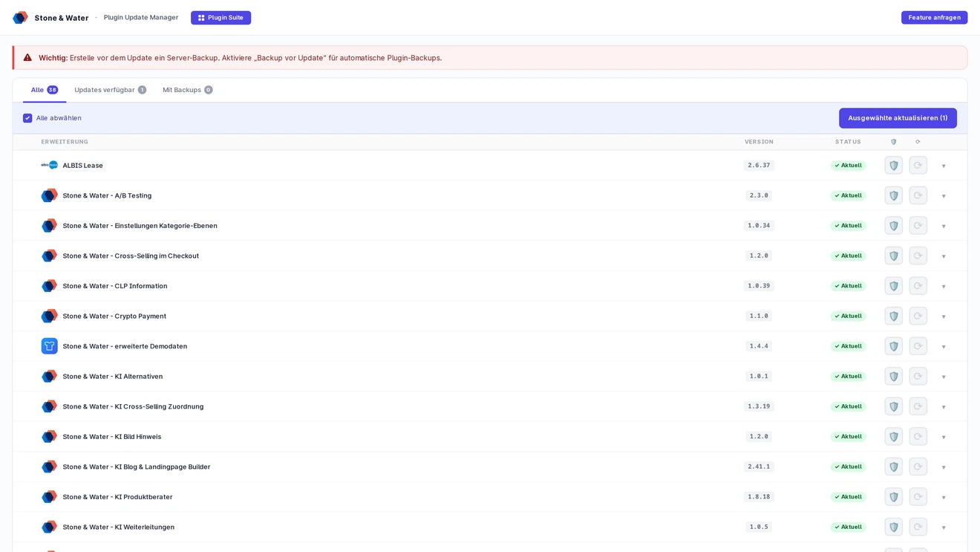This screenshot has width=980, height=552.
Task: Open the Updates verfügbar tab
Action: pyautogui.click(x=110, y=90)
